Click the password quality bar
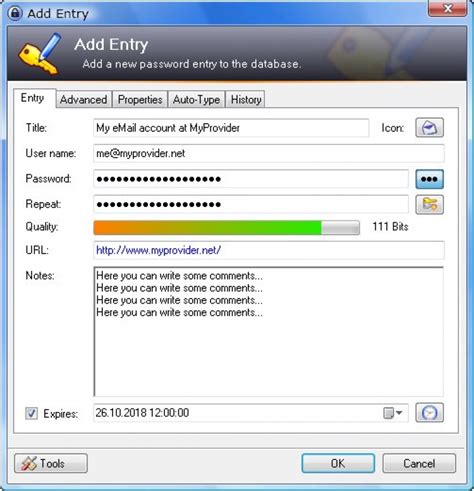The height and width of the screenshot is (491, 474). point(226,228)
